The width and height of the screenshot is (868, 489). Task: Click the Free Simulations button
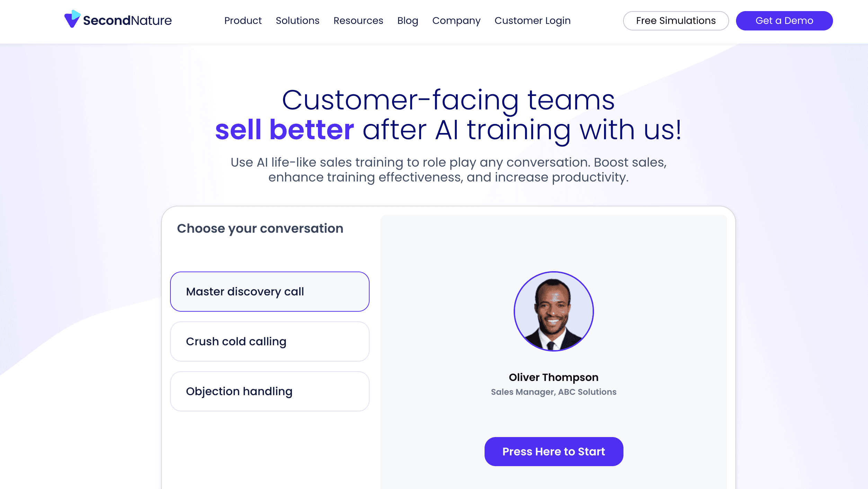[675, 20]
